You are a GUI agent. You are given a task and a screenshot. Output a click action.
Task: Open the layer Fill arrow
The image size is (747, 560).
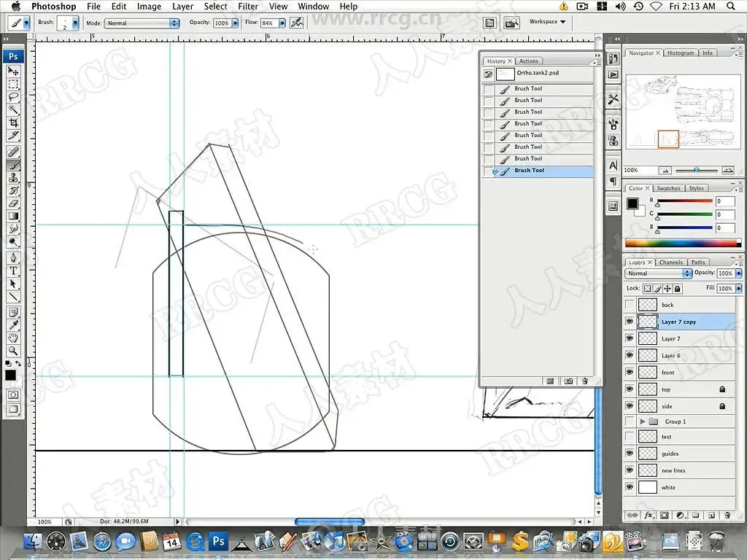pyautogui.click(x=738, y=289)
